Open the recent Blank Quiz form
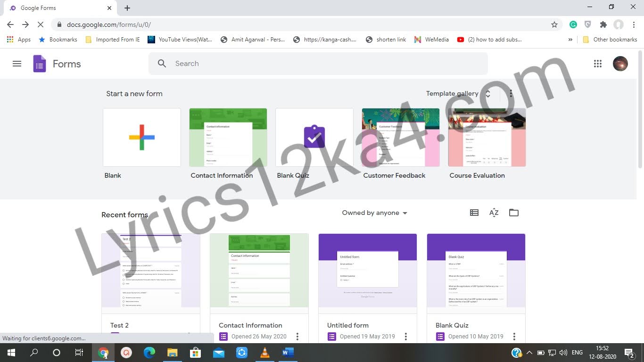The height and width of the screenshot is (362, 644). coord(476,288)
